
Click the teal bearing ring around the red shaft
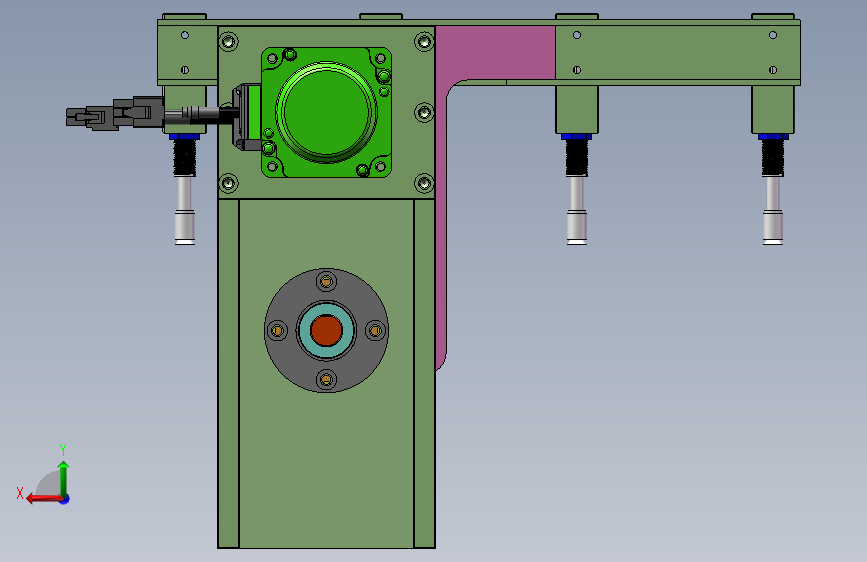(x=326, y=330)
